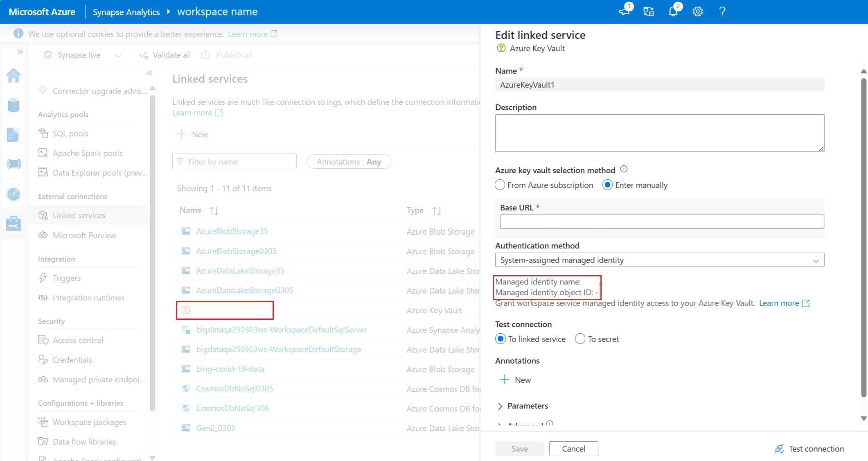Open the Data hub icon
This screenshot has height=461, width=868.
coord(14,105)
